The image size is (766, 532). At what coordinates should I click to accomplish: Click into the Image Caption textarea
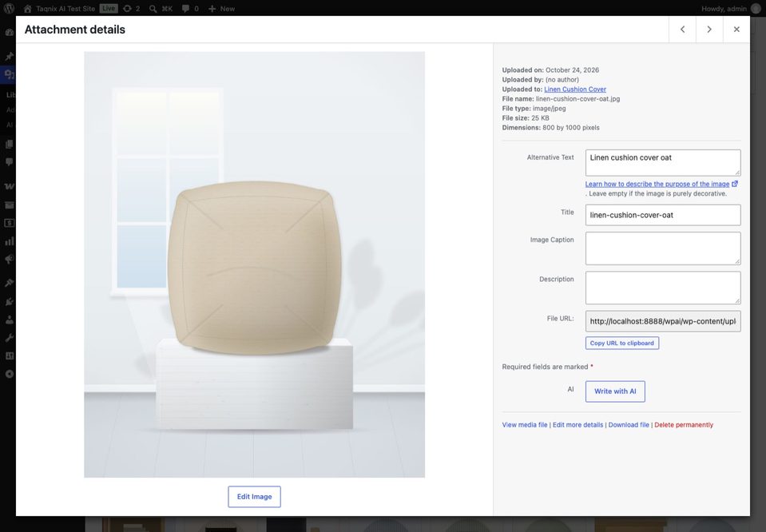point(663,248)
